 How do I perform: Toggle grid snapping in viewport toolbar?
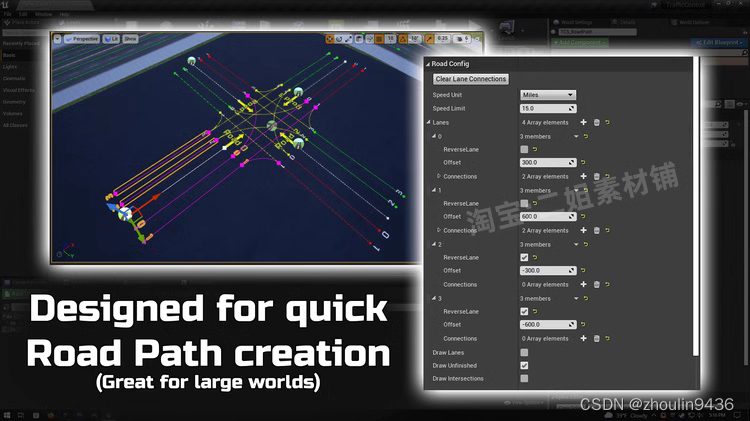(379, 39)
